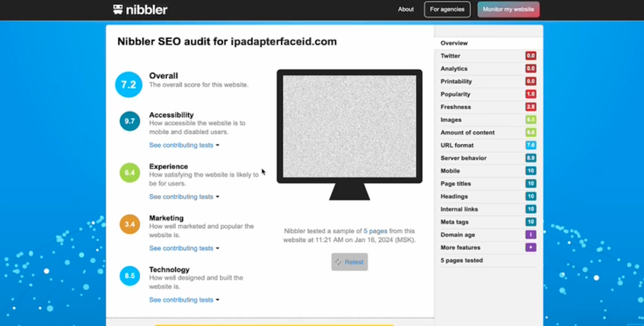Image resolution: width=644 pixels, height=326 pixels.
Task: Open the Mobile sidebar item
Action: point(488,171)
